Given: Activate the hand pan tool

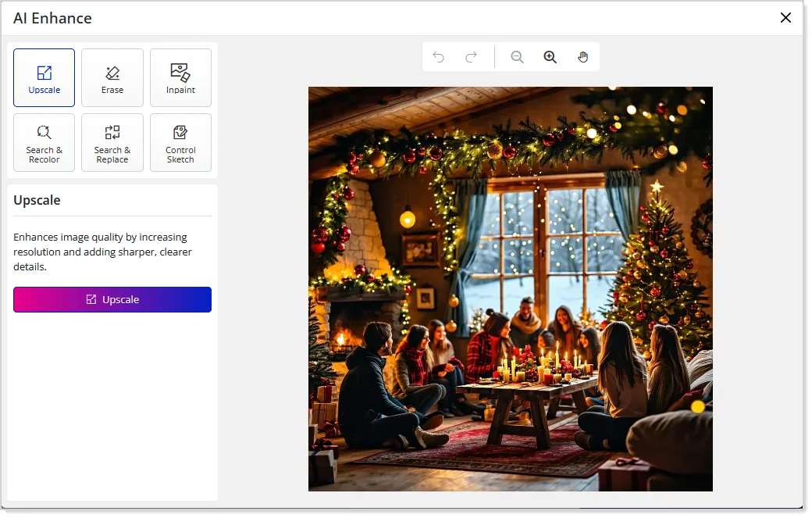Looking at the screenshot, I should click(x=583, y=57).
